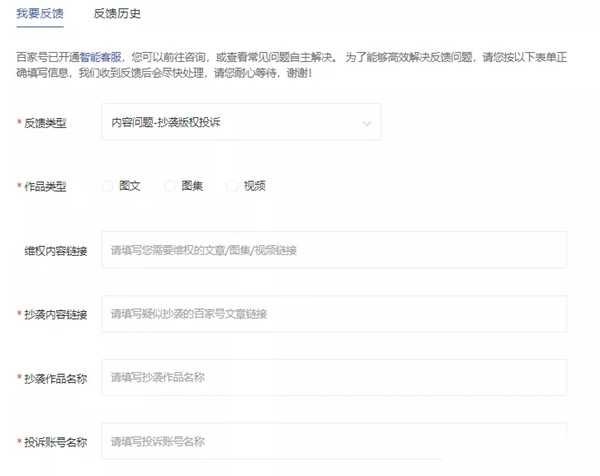
Task: Click the red asterisk beside 反馈类型
Action: point(19,124)
